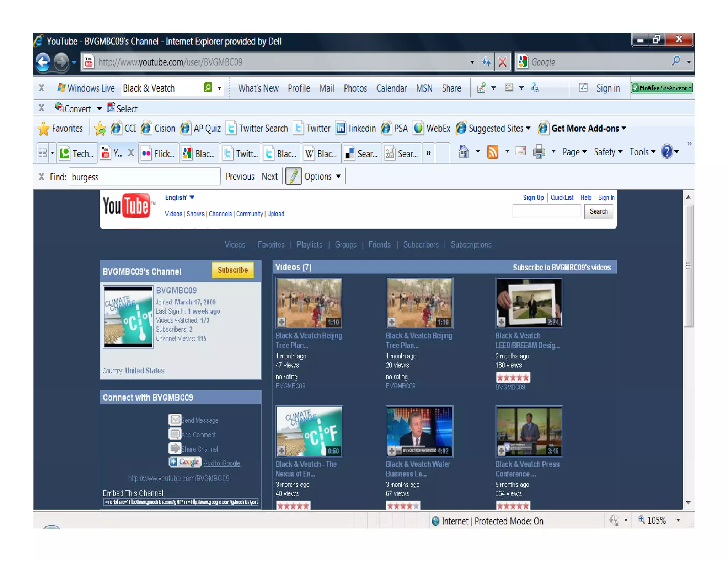Click the Sign Up link
This screenshot has height=562, width=728.
[x=533, y=198]
